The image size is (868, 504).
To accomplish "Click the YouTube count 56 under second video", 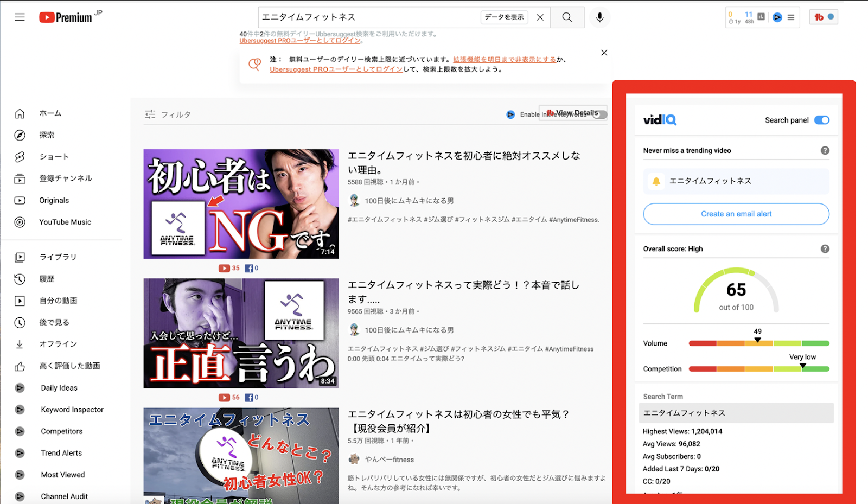I will (229, 398).
